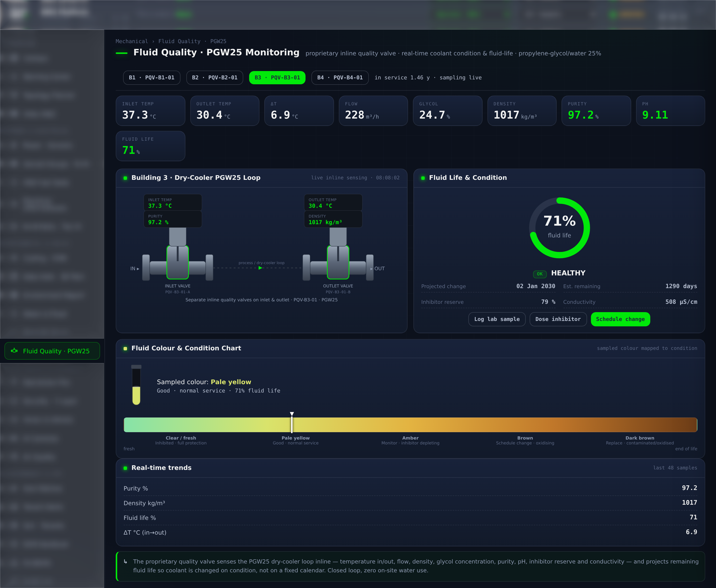Click the Clear / fresh scale label
716x588 pixels.
coord(181,438)
